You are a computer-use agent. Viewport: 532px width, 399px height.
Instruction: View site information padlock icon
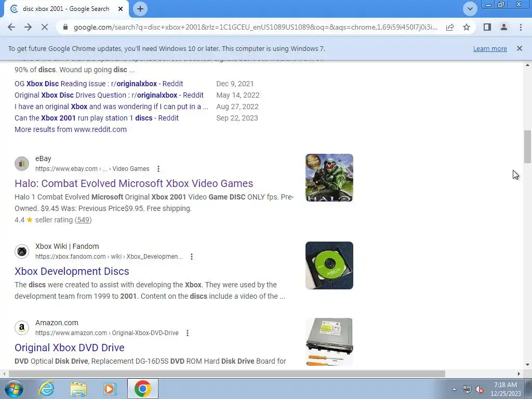coord(65,27)
